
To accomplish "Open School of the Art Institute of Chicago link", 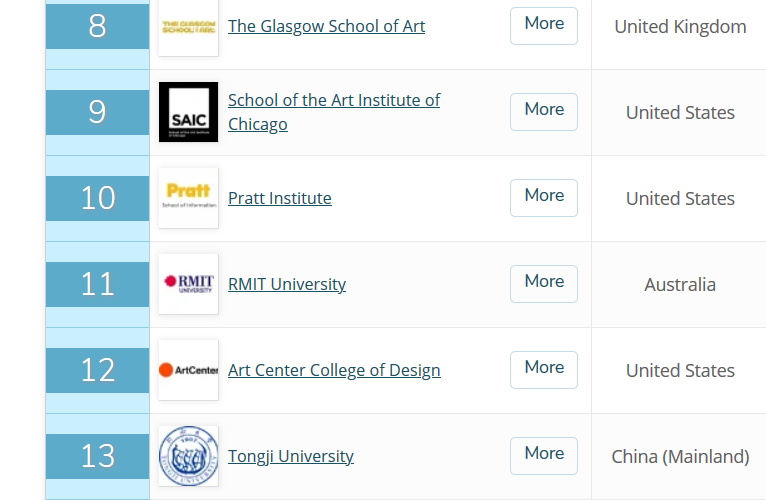I will [333, 112].
